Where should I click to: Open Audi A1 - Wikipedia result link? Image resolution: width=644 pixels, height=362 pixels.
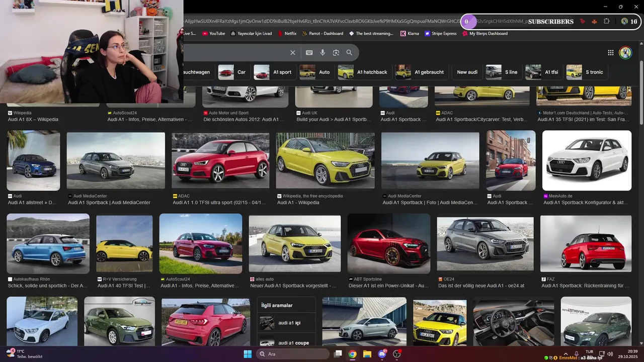point(298,203)
